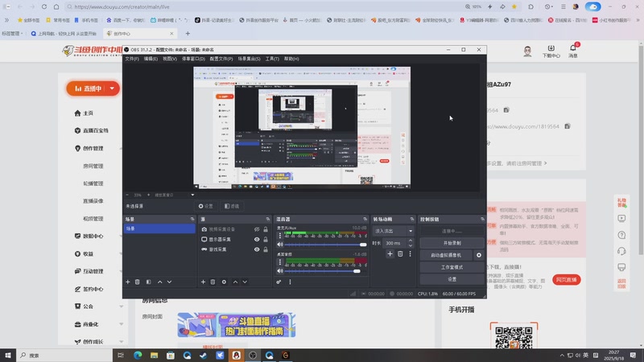Open 桌面音频 channel three-dot options
The image size is (644, 362).
(x=280, y=262)
